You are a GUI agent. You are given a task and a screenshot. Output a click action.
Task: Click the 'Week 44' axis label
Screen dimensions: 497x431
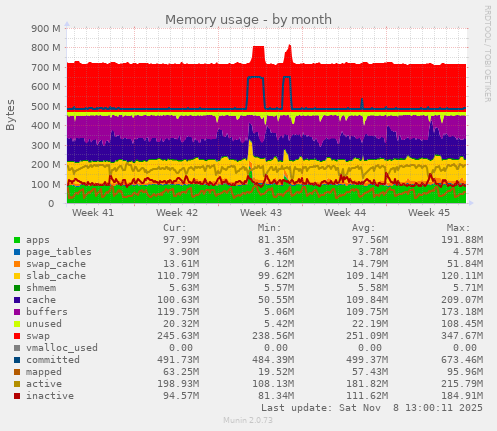click(345, 213)
